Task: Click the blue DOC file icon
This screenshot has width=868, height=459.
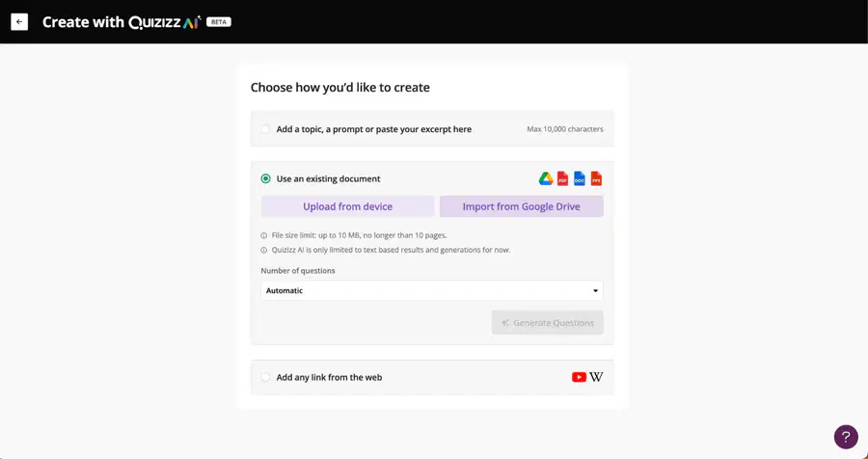Action: point(579,178)
